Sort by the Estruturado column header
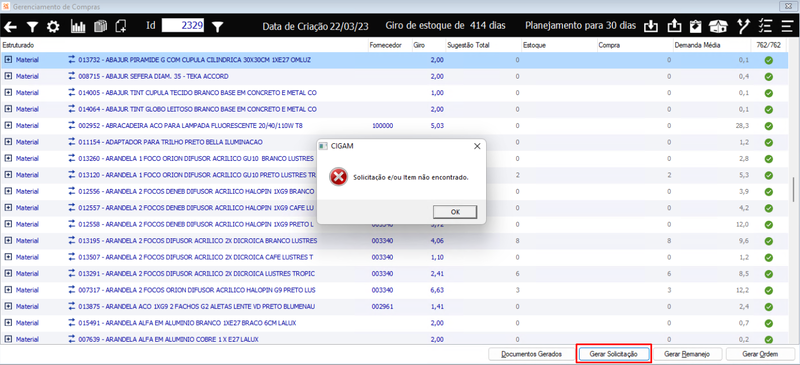Screen dimensions: 800x365 [x=18, y=45]
